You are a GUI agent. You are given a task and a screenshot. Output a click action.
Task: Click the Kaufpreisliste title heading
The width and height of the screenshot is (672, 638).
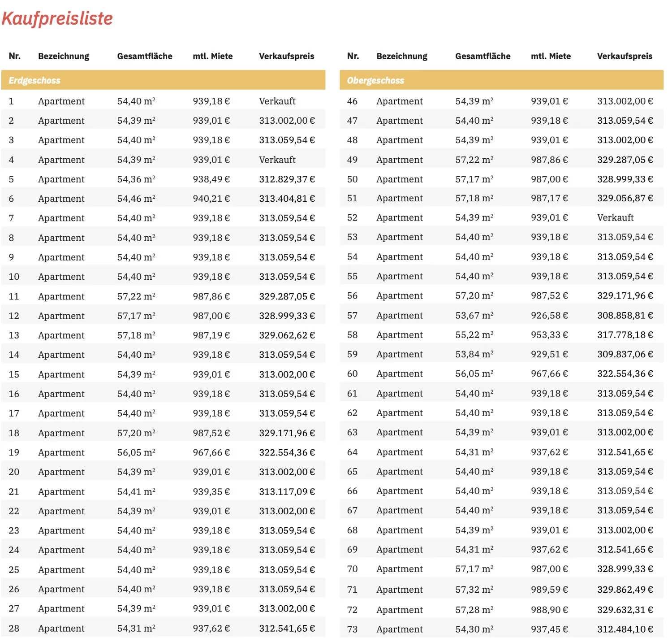[57, 19]
